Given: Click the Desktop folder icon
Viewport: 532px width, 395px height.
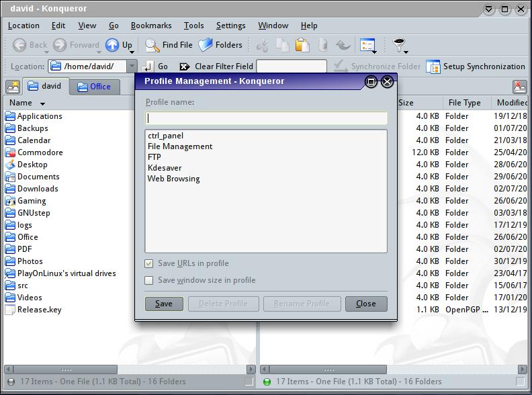Looking at the screenshot, I should point(10,165).
